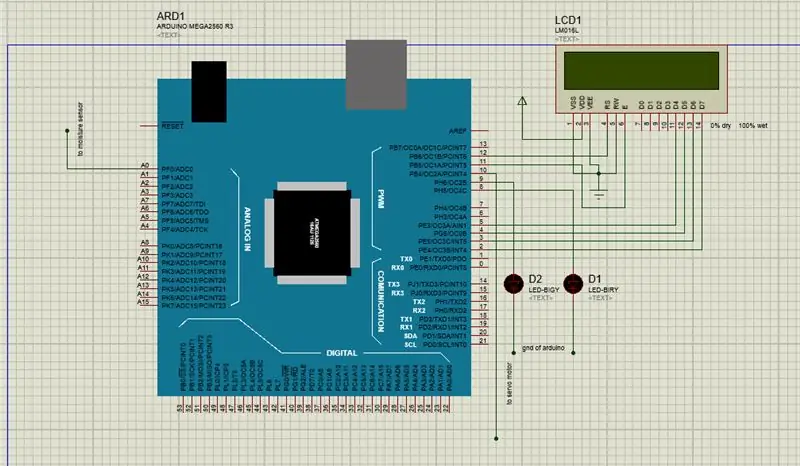Select the ARDUINO MEGA2560 R3 value text

(195, 26)
